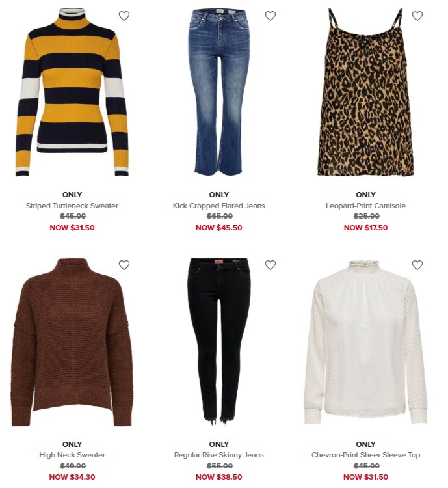
Task: Open the Striped Turtleneck Sweater title link
Action: (x=72, y=206)
